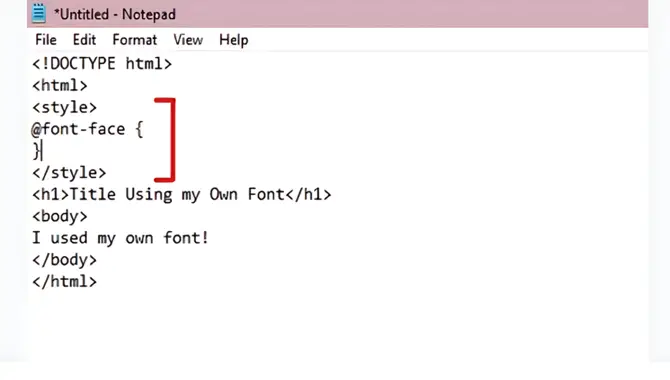Click the opening '<style>' tag line
670x380 pixels.
point(65,107)
